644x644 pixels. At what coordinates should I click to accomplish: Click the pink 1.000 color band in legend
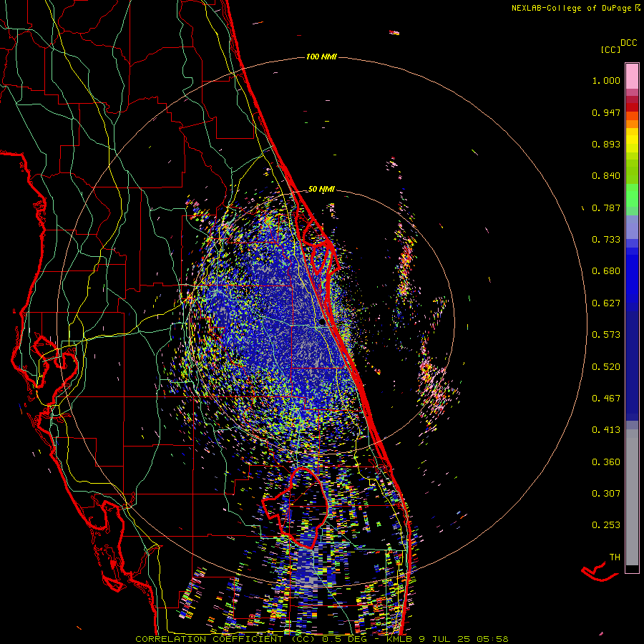(x=632, y=76)
